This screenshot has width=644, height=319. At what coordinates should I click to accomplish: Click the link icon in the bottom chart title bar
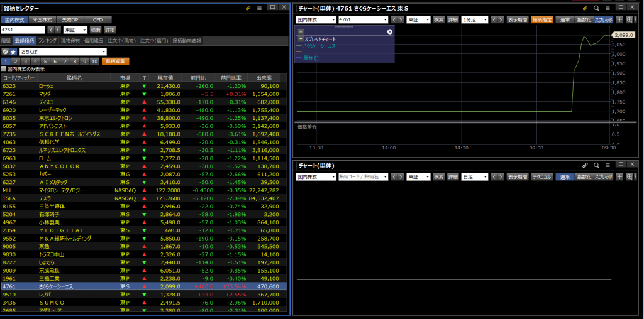(x=586, y=165)
